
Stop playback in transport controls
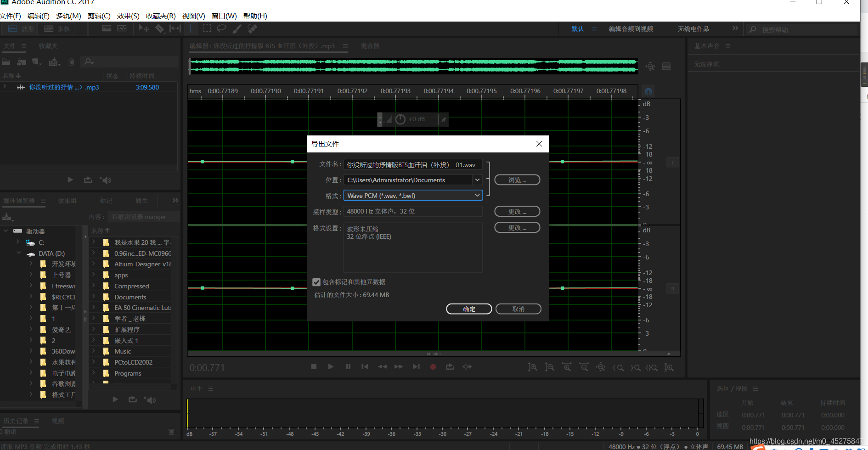pos(314,366)
